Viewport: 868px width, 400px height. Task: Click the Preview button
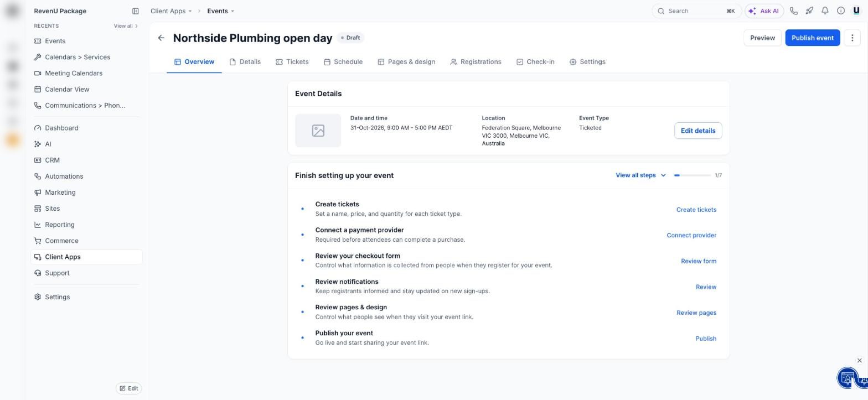pos(762,38)
